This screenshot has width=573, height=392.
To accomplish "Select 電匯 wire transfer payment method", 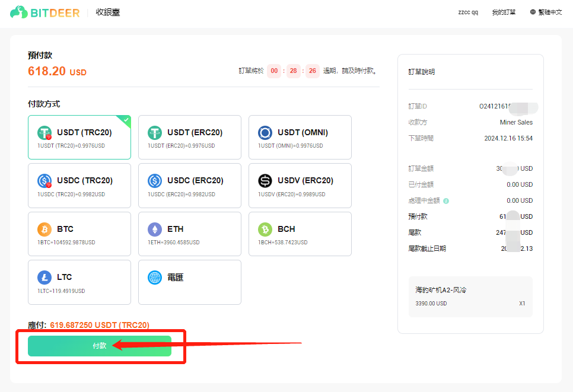I will click(x=190, y=282).
